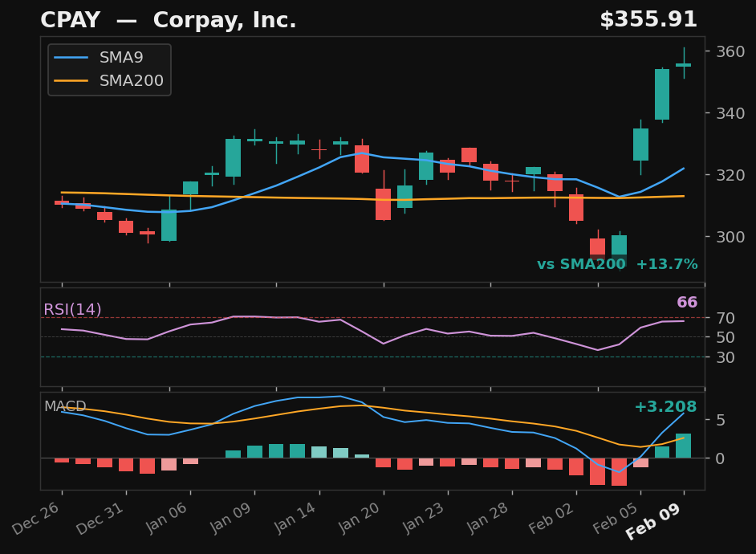The height and width of the screenshot is (554, 756).
Task: Click the RSI 50 axis label
Action: click(x=726, y=337)
